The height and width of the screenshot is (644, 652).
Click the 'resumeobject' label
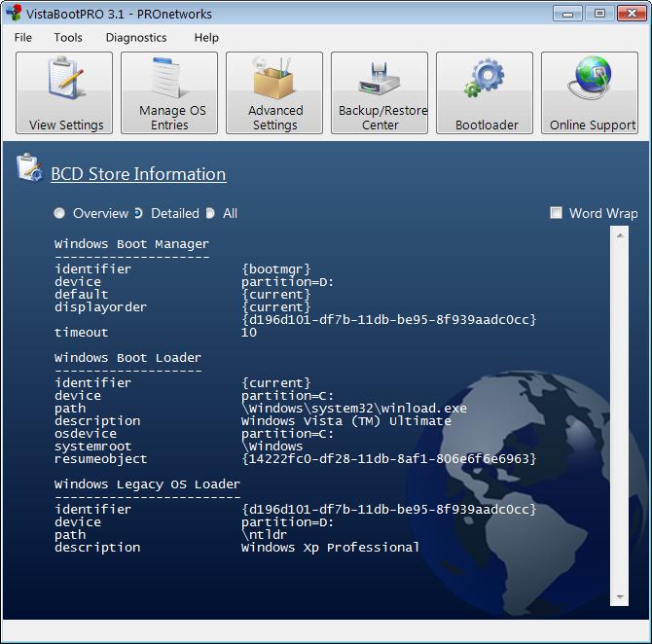click(100, 459)
